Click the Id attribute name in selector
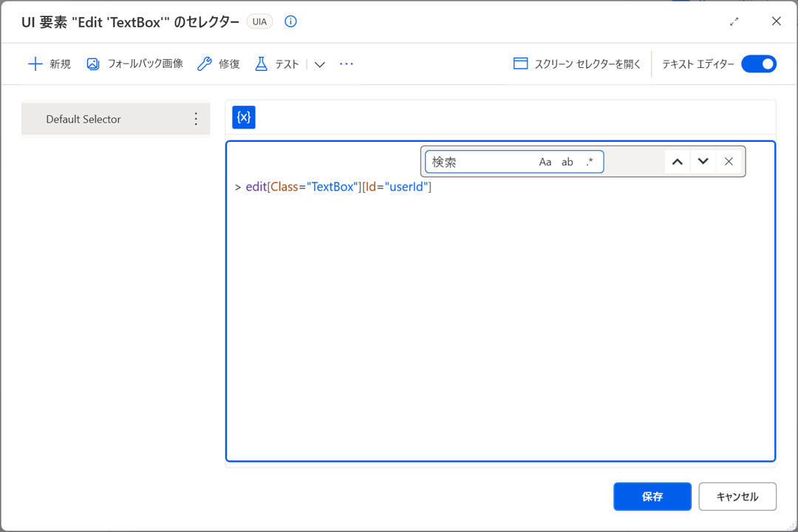The width and height of the screenshot is (798, 532). [371, 187]
